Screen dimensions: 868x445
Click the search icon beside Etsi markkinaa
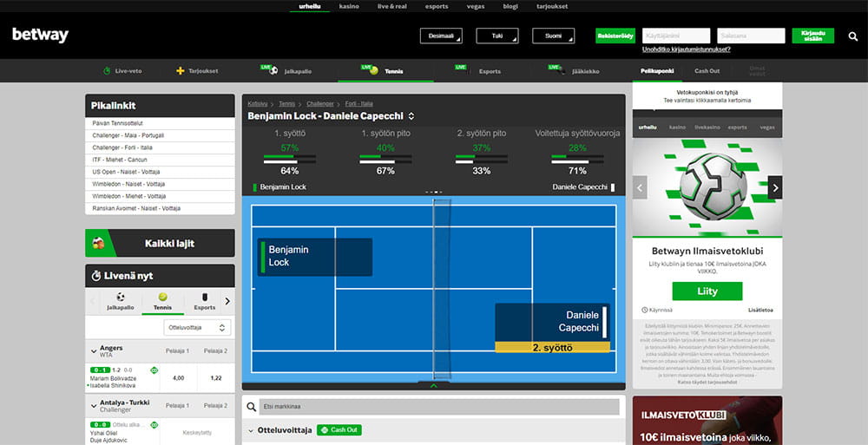pos(252,407)
